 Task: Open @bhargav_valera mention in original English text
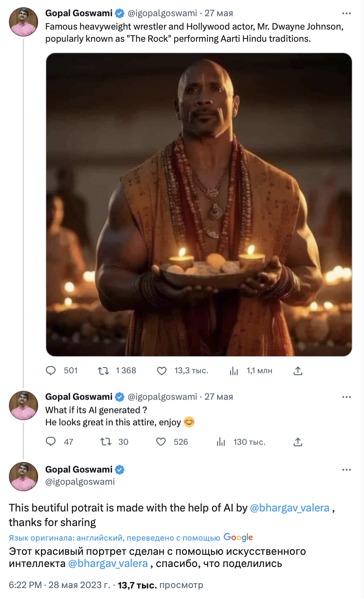pyautogui.click(x=290, y=508)
